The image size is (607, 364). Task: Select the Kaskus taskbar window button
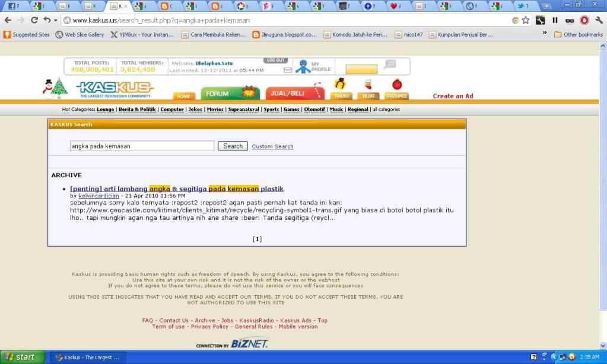coord(88,357)
